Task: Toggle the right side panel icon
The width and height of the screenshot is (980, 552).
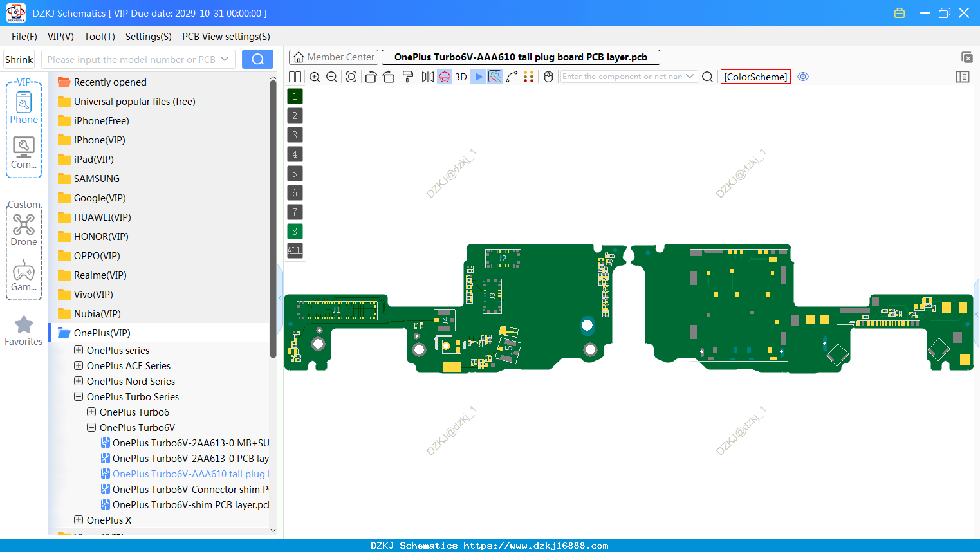Action: pyautogui.click(x=963, y=77)
